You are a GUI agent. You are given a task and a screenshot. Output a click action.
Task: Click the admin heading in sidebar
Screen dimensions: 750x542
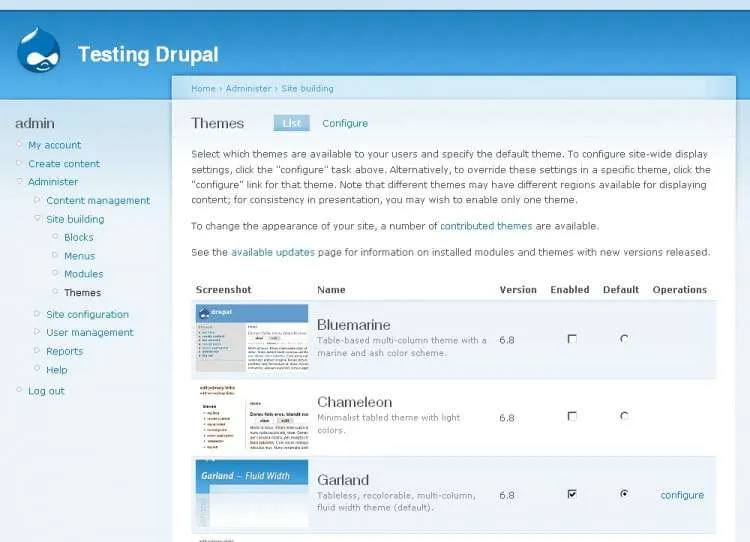(x=35, y=123)
